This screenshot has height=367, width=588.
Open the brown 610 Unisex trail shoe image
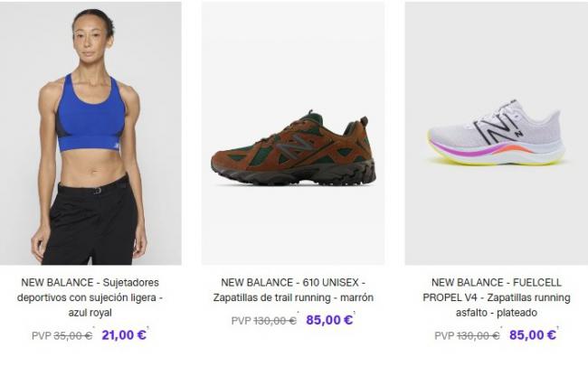293,133
